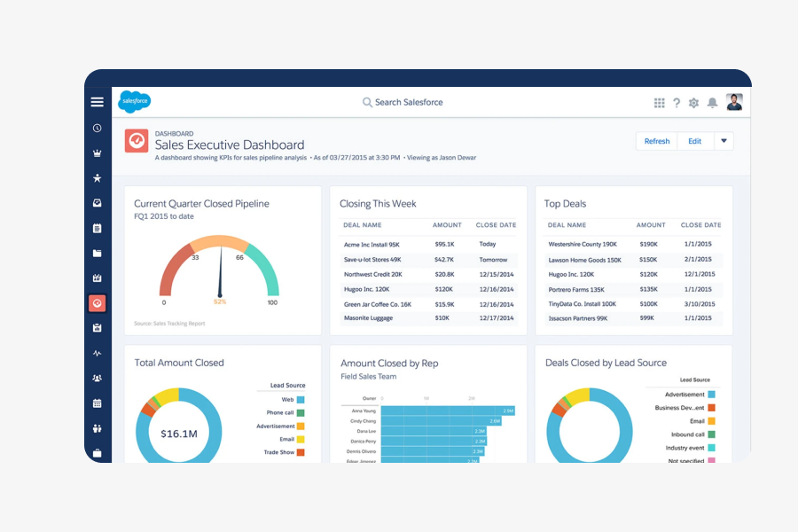
Task: Open Westershire County 190K deal
Action: coord(583,245)
